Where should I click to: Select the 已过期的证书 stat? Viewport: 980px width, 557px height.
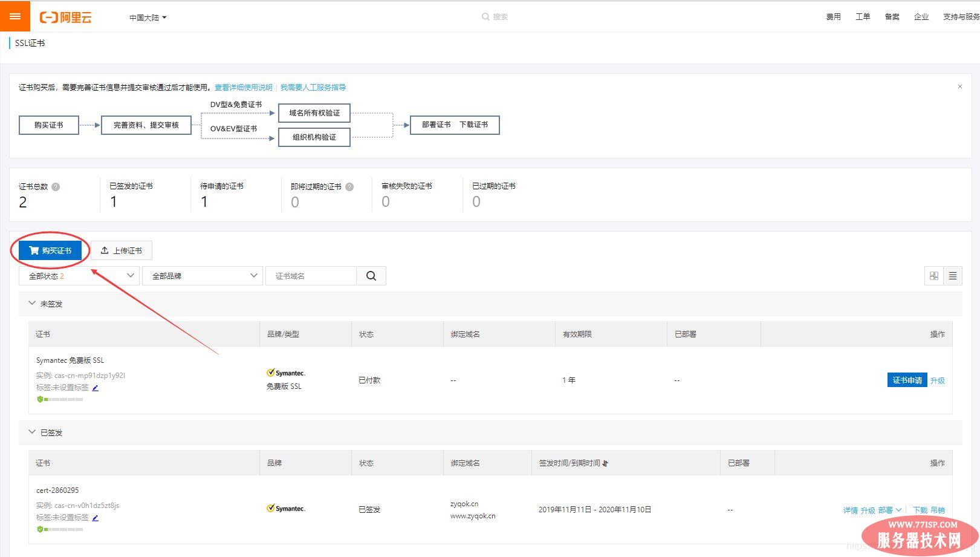(x=494, y=195)
